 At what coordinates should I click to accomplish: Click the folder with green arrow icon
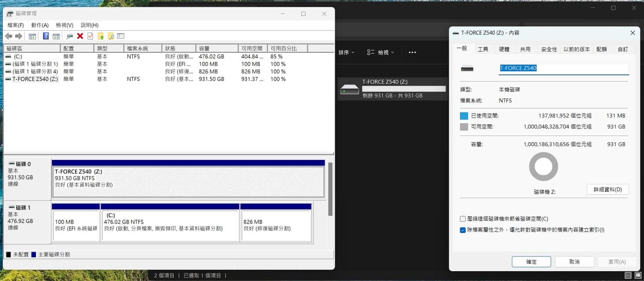[x=101, y=36]
